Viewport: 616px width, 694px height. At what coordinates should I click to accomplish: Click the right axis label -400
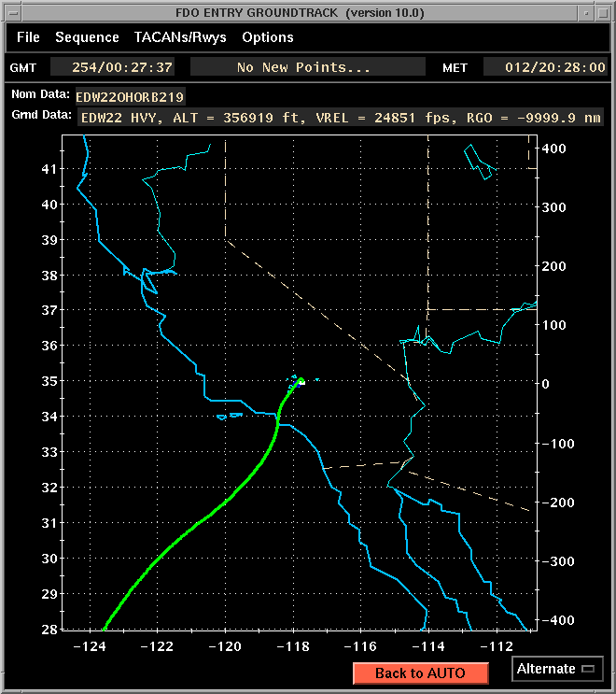[x=558, y=619]
